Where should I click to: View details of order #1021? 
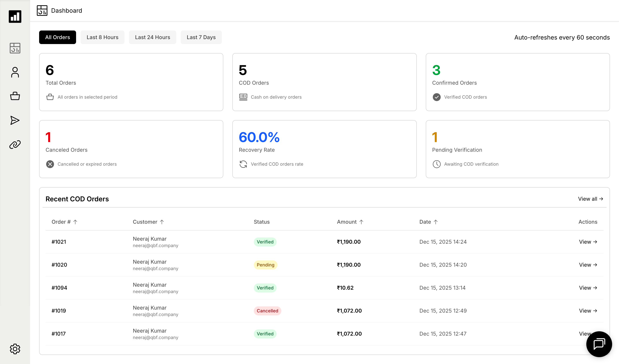(x=588, y=242)
